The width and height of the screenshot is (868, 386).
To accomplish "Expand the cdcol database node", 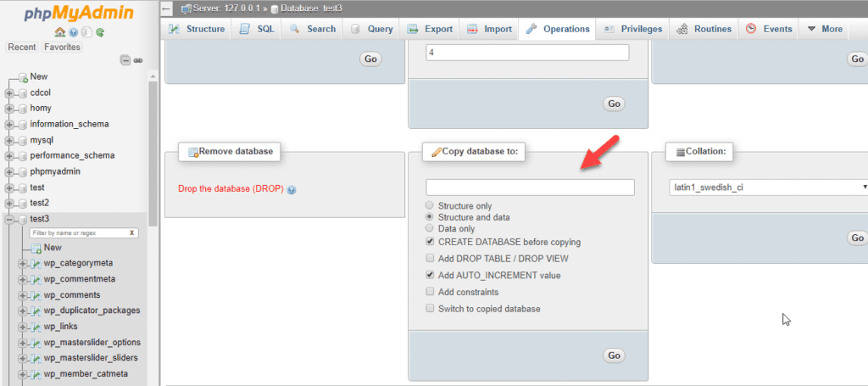I will pyautogui.click(x=9, y=93).
